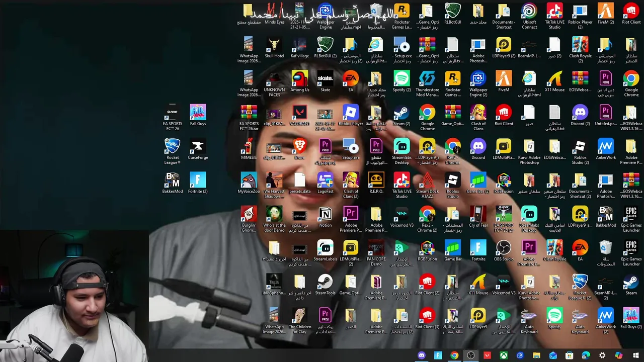
Task: Open the Skull Hotel game shortcut
Action: click(274, 48)
